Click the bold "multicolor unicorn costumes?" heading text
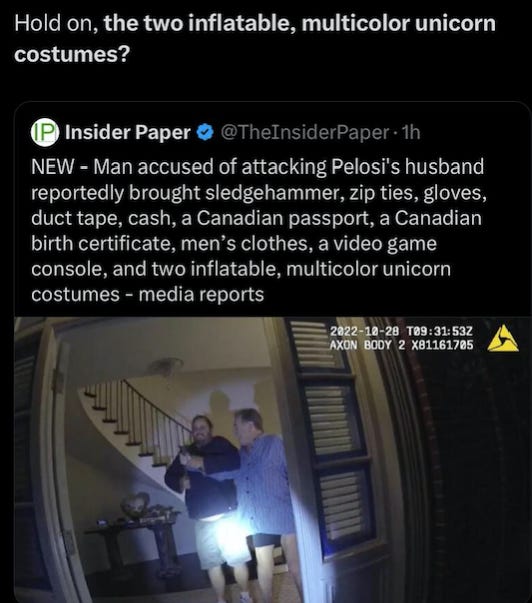 pos(255,38)
